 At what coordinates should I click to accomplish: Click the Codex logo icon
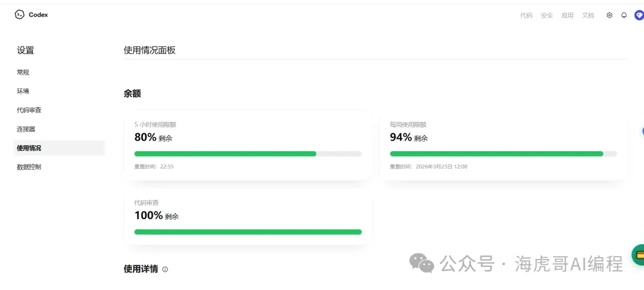tap(20, 15)
